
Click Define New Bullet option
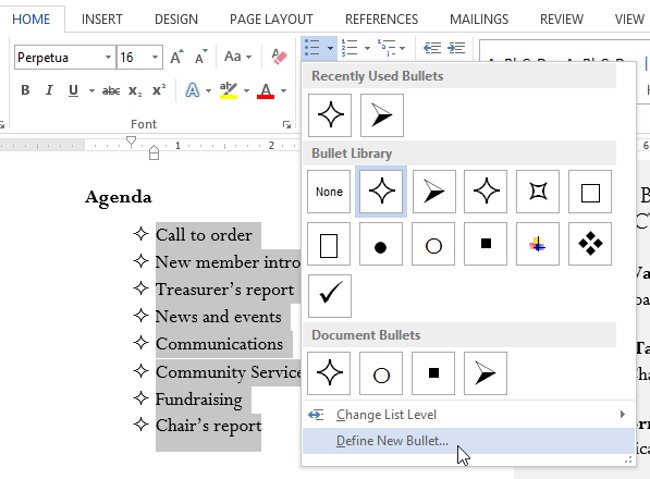pyautogui.click(x=392, y=441)
